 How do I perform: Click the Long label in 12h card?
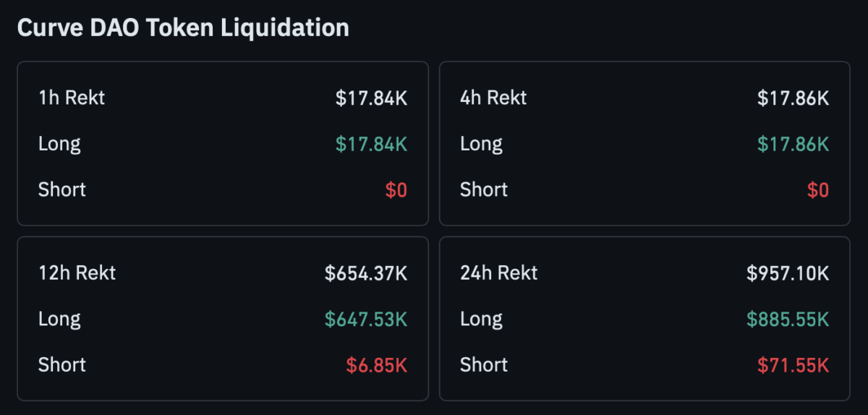tap(59, 319)
